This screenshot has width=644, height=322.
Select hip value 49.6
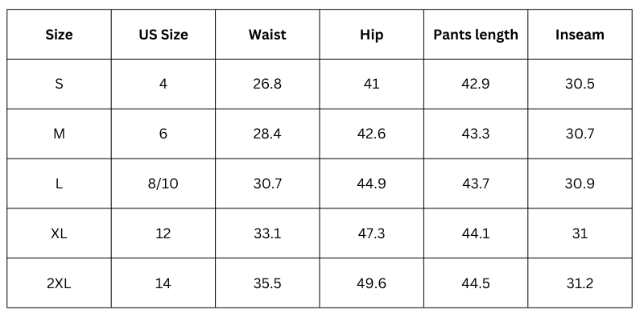coord(371,283)
